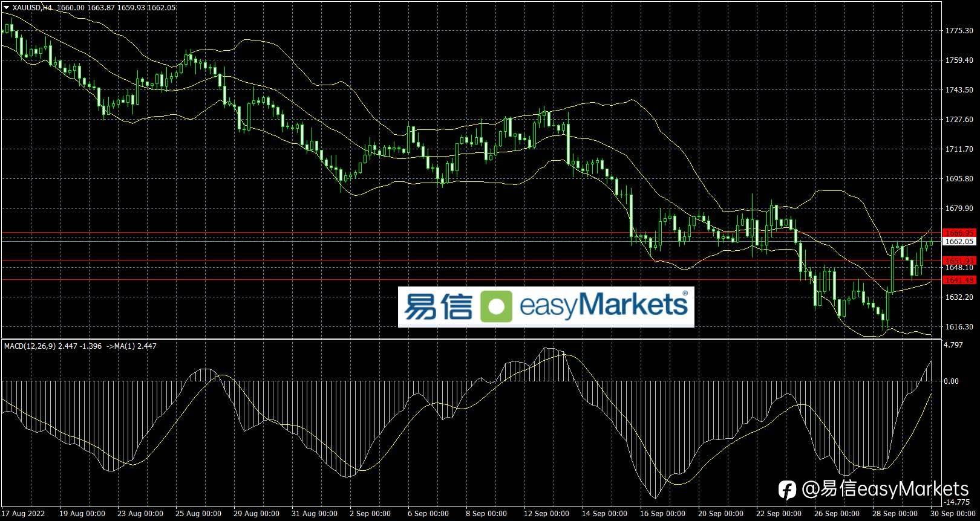The height and width of the screenshot is (521, 980).
Task: Click the 17 Aug 2022 date label
Action: 23,514
